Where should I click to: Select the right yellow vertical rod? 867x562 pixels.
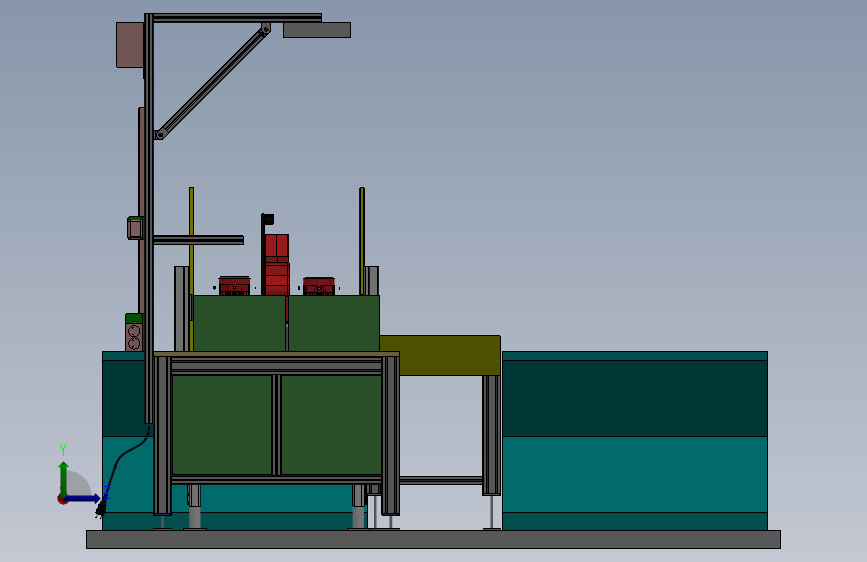362,241
